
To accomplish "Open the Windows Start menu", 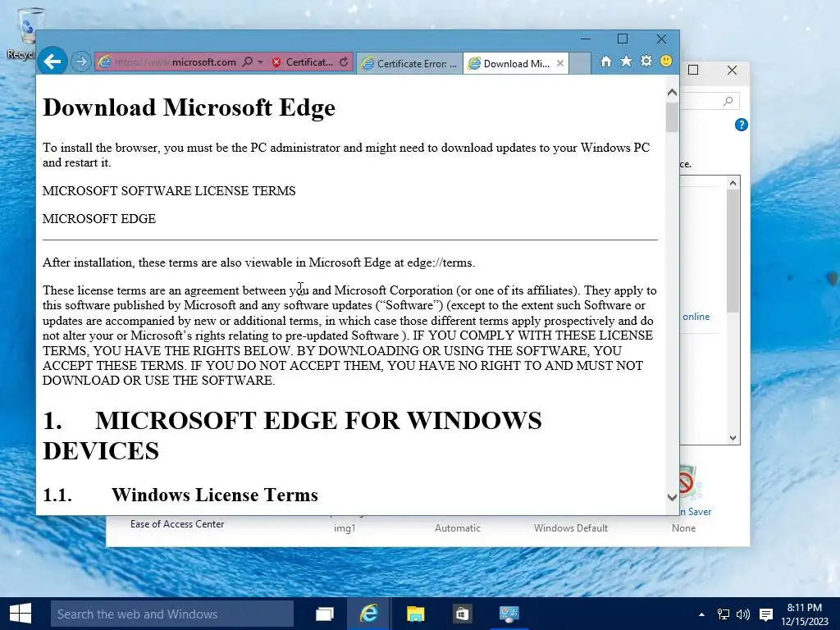I will click(x=21, y=614).
